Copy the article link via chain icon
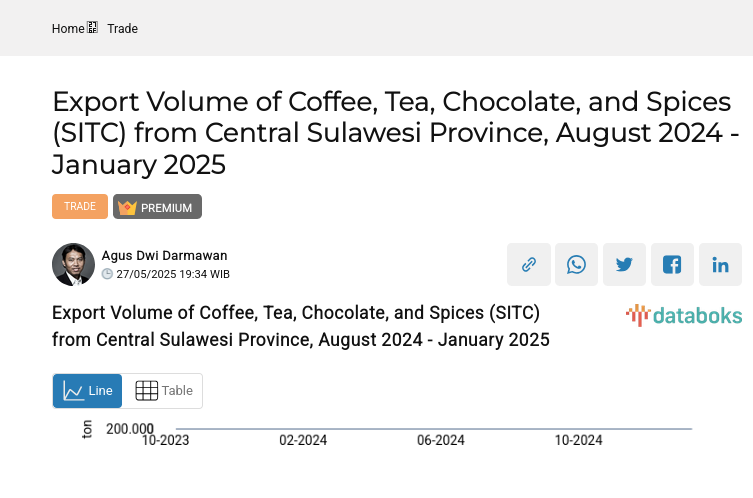Screen dimensions: 753x498 (x=529, y=265)
